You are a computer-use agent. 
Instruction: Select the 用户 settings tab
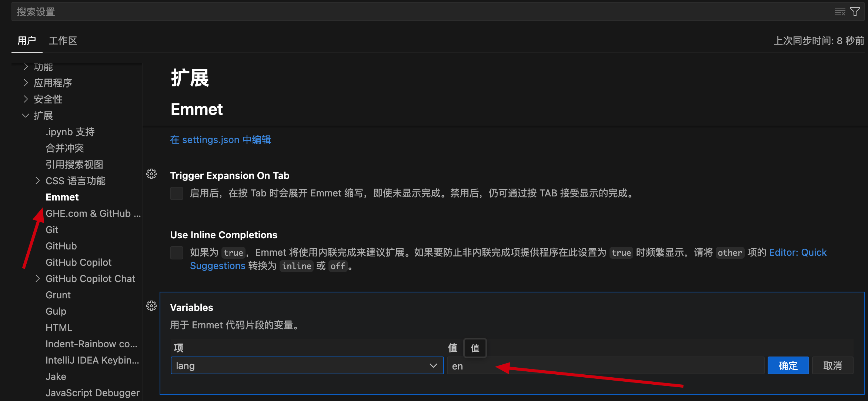[x=27, y=41]
